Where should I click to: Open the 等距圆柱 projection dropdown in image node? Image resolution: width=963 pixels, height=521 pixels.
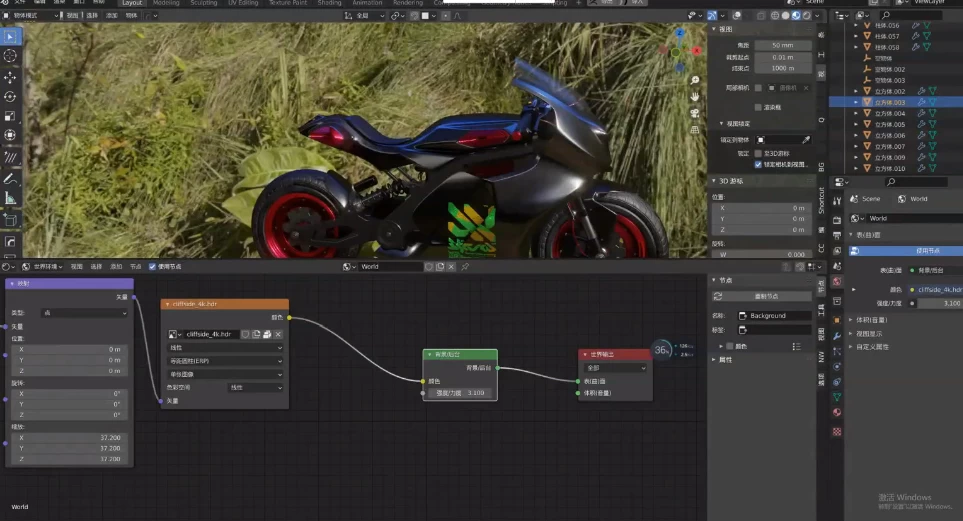point(225,361)
